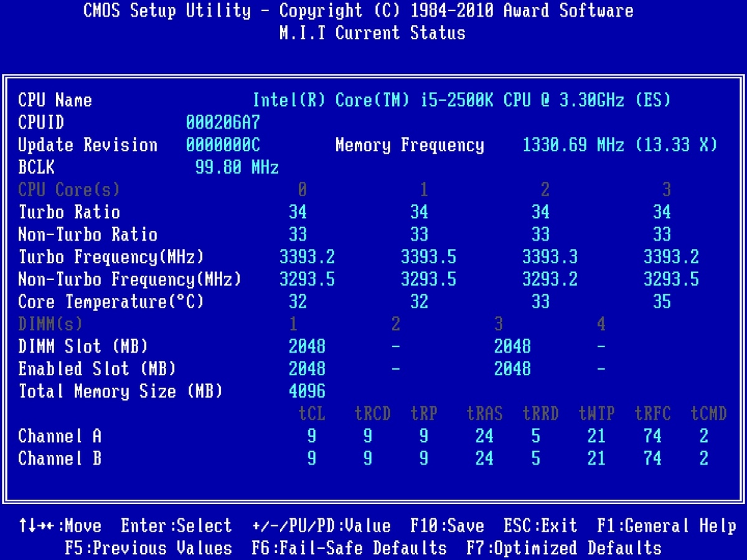Choose F7:Optimized Defaults in the footer
This screenshot has width=747, height=560.
click(563, 548)
